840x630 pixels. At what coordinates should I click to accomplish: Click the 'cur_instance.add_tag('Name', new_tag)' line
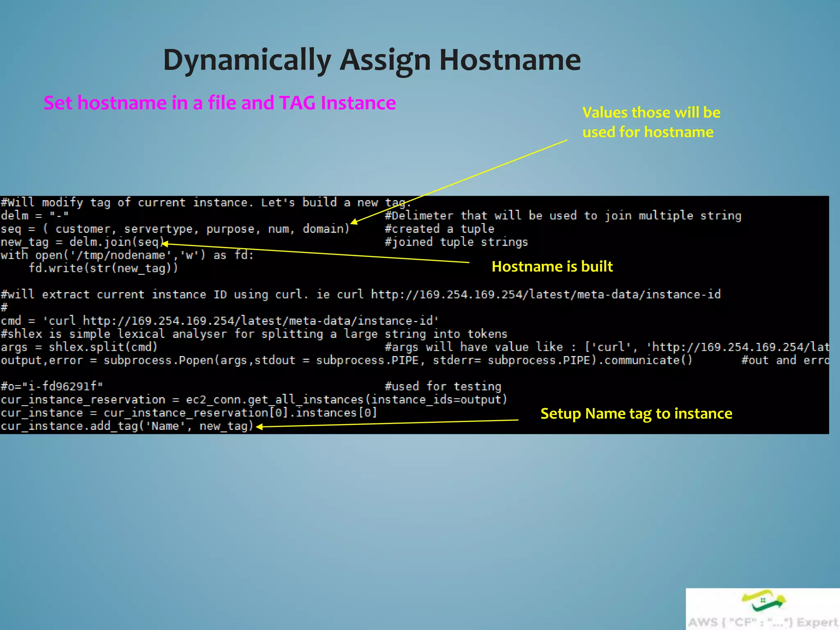pyautogui.click(x=127, y=426)
